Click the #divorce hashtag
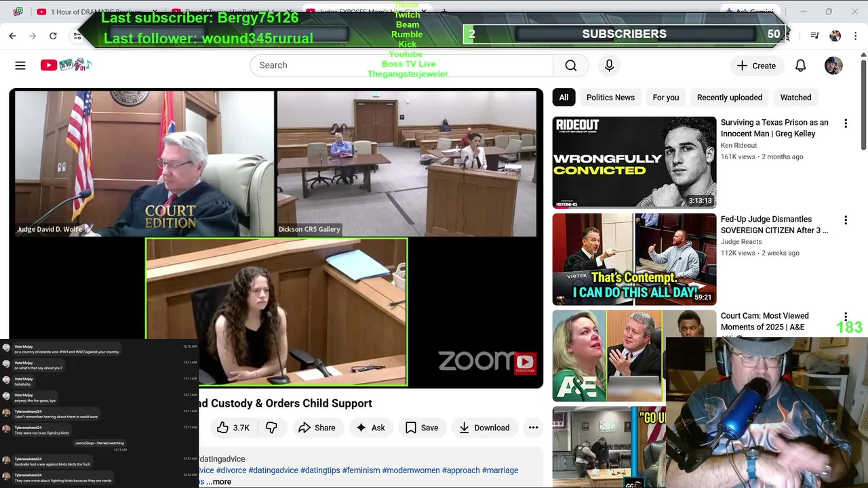The height and width of the screenshot is (488, 868). coord(231,470)
